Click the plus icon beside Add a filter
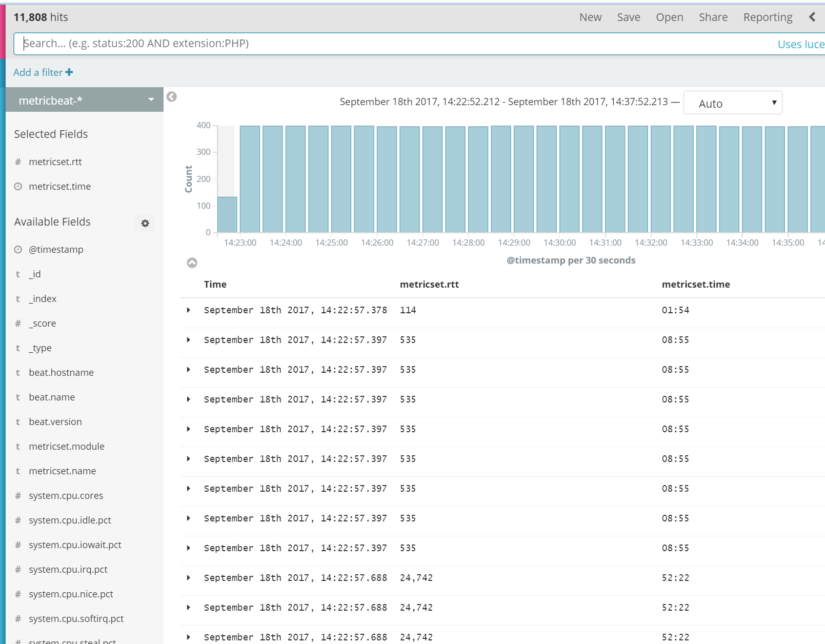Image resolution: width=825 pixels, height=644 pixels. [69, 72]
